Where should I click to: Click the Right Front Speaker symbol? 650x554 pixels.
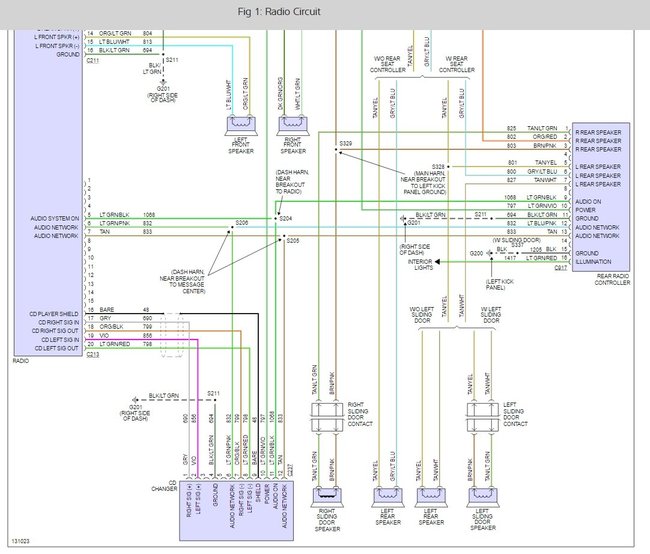[293, 126]
